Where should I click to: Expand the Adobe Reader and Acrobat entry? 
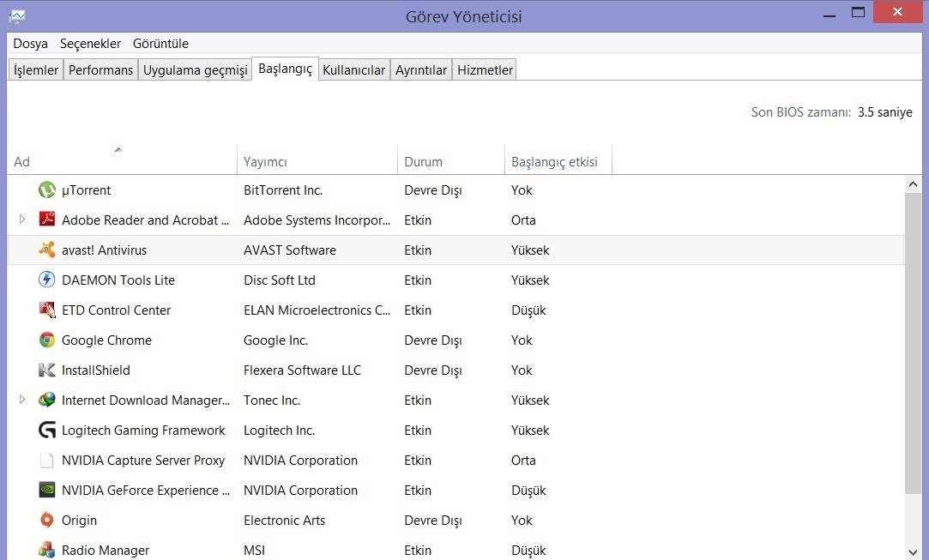22,220
